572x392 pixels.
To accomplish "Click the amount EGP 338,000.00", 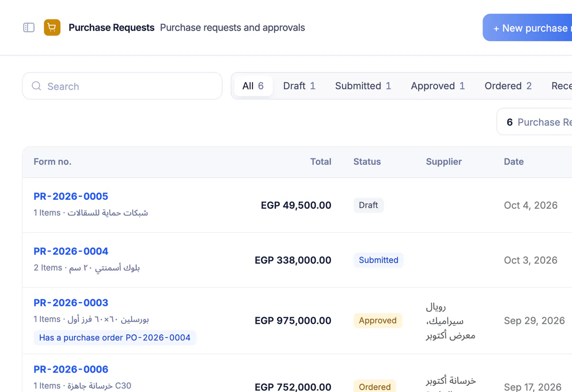I will click(x=293, y=260).
